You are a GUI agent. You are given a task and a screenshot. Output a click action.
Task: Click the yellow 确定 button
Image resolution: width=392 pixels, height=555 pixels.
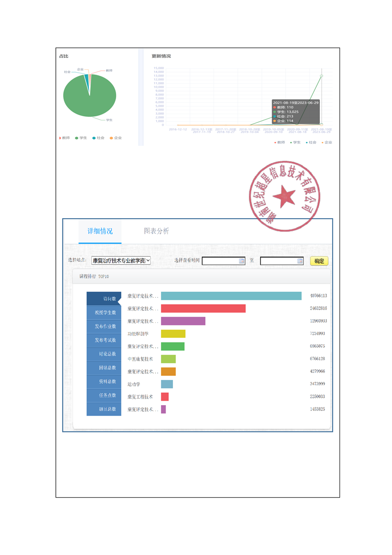319,261
